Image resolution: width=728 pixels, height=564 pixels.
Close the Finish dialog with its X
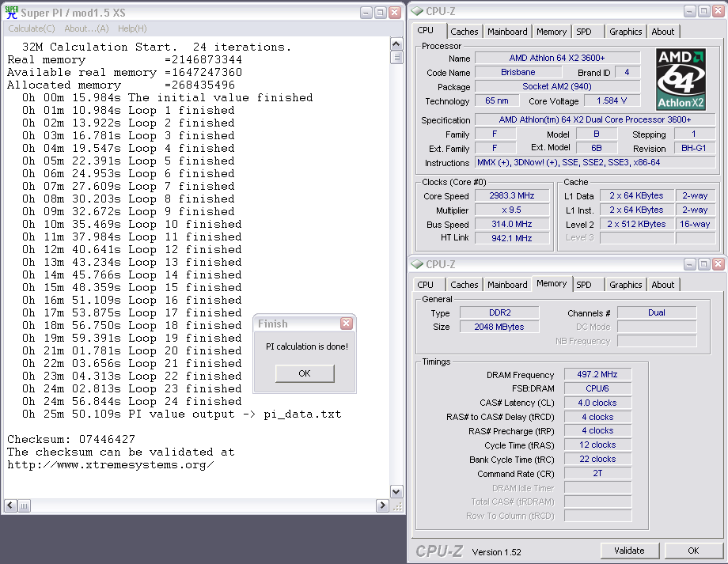pos(347,324)
